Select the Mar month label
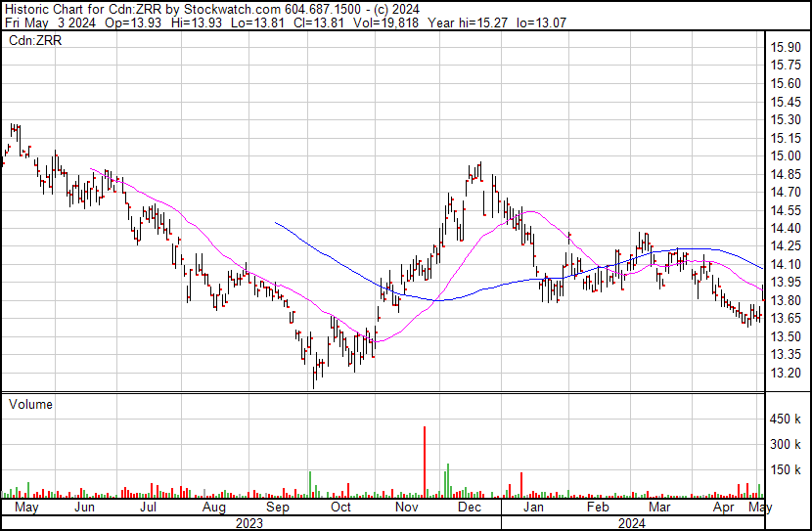This screenshot has width=812, height=531. (659, 508)
